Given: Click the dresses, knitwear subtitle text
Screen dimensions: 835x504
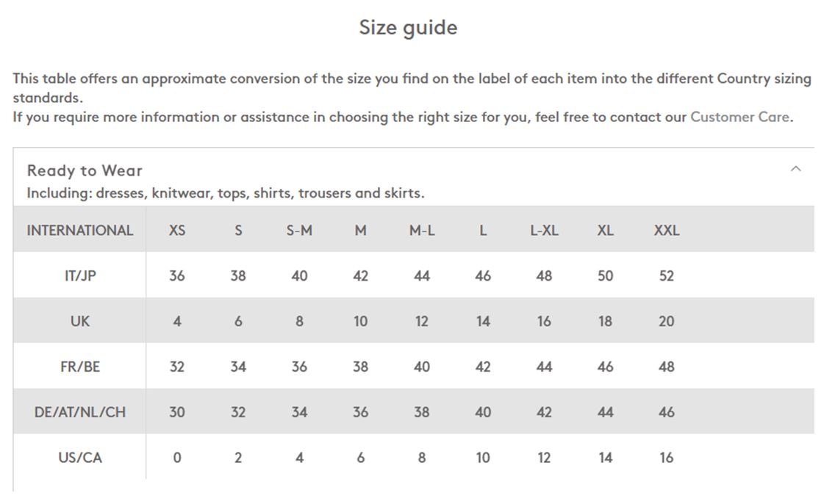Looking at the screenshot, I should tap(225, 193).
